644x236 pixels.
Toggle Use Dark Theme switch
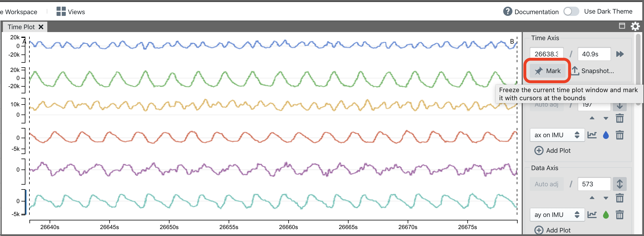pyautogui.click(x=571, y=12)
